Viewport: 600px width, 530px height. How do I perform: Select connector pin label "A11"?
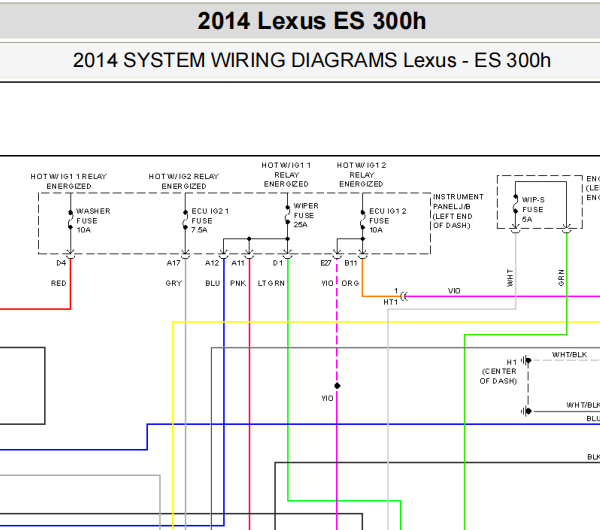[x=238, y=263]
